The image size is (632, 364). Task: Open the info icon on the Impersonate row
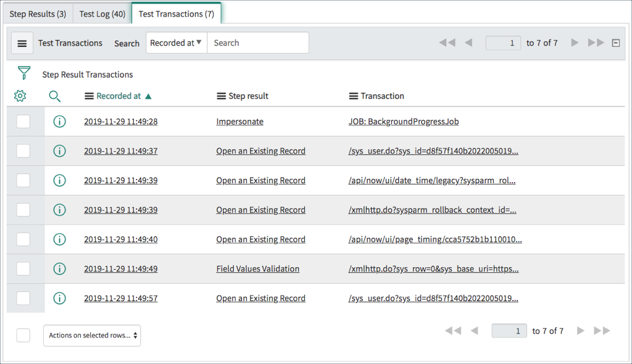tap(59, 121)
